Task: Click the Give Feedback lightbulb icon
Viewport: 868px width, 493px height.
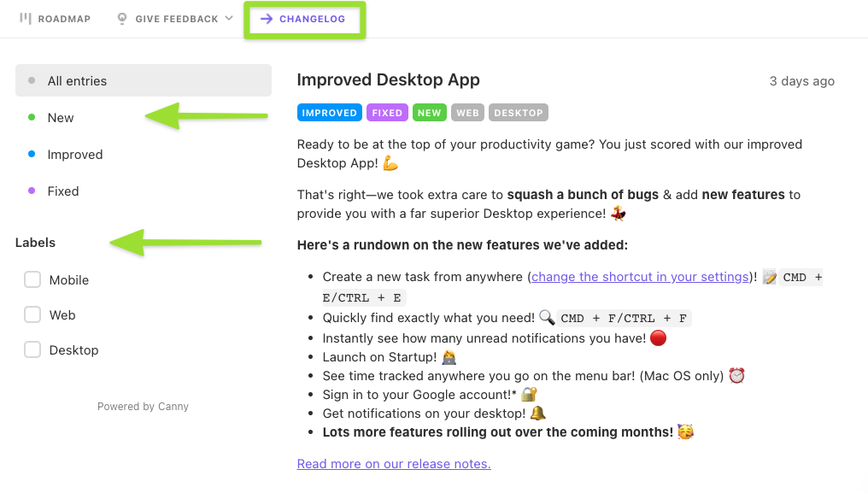Action: (122, 19)
